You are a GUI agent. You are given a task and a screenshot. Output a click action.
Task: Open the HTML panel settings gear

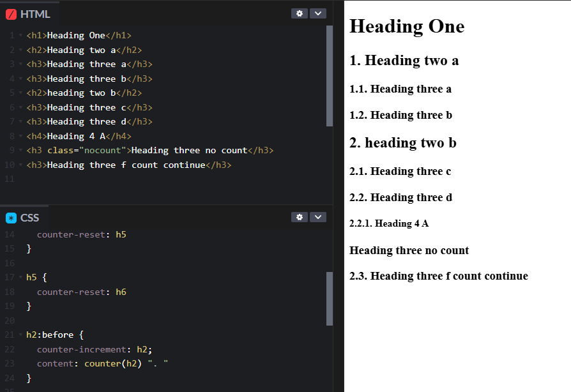[x=299, y=13]
